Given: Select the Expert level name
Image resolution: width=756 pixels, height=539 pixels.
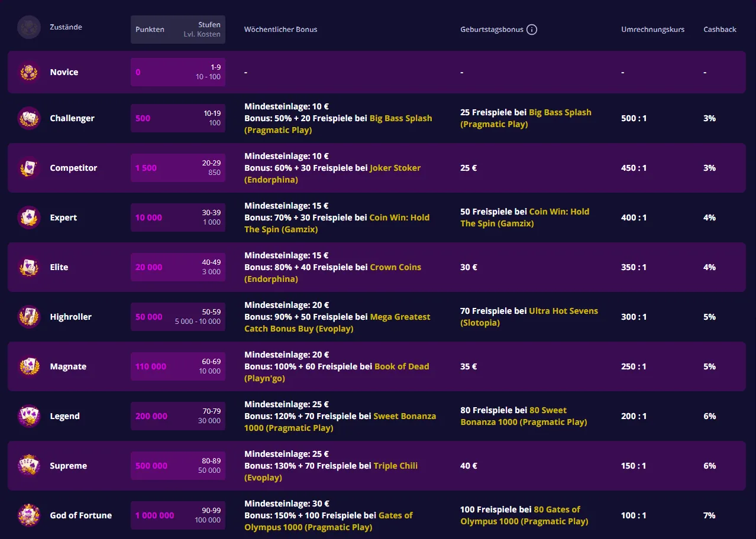Looking at the screenshot, I should 64,217.
